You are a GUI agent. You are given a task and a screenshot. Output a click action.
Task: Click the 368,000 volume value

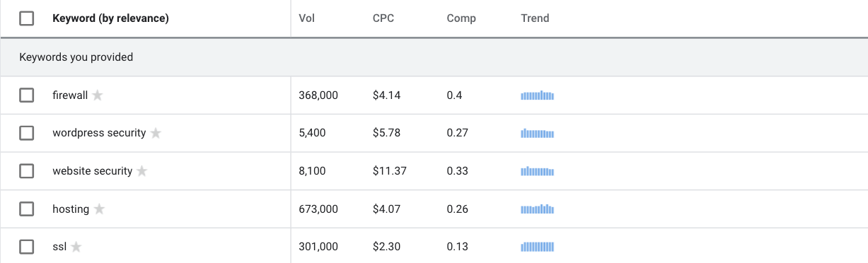point(318,95)
